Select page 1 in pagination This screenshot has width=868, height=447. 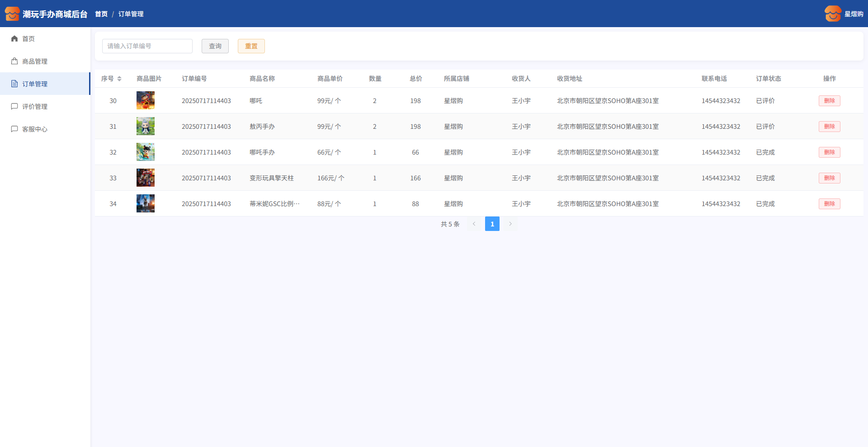pyautogui.click(x=492, y=224)
